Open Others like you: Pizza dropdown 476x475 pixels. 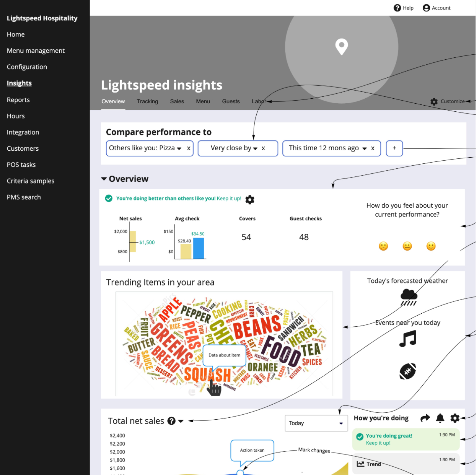click(179, 149)
